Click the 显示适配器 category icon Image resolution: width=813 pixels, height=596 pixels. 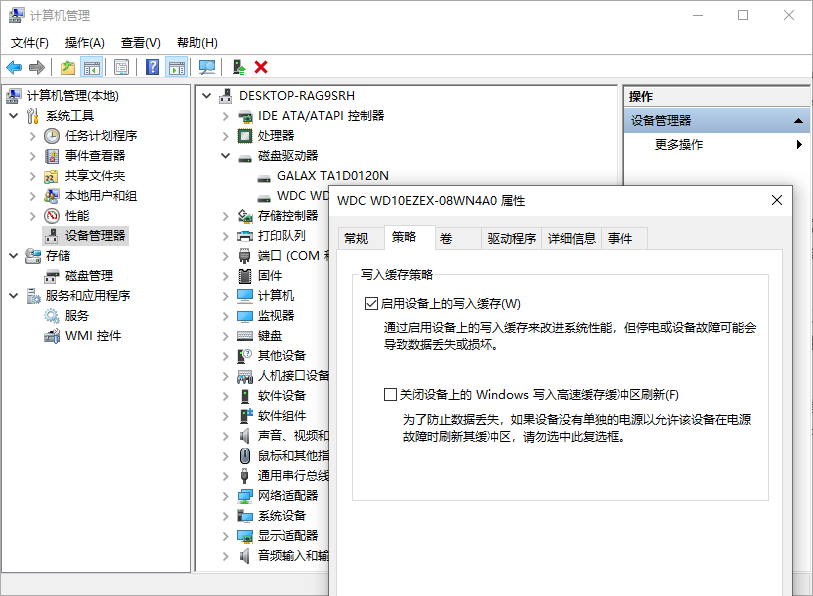[245, 535]
